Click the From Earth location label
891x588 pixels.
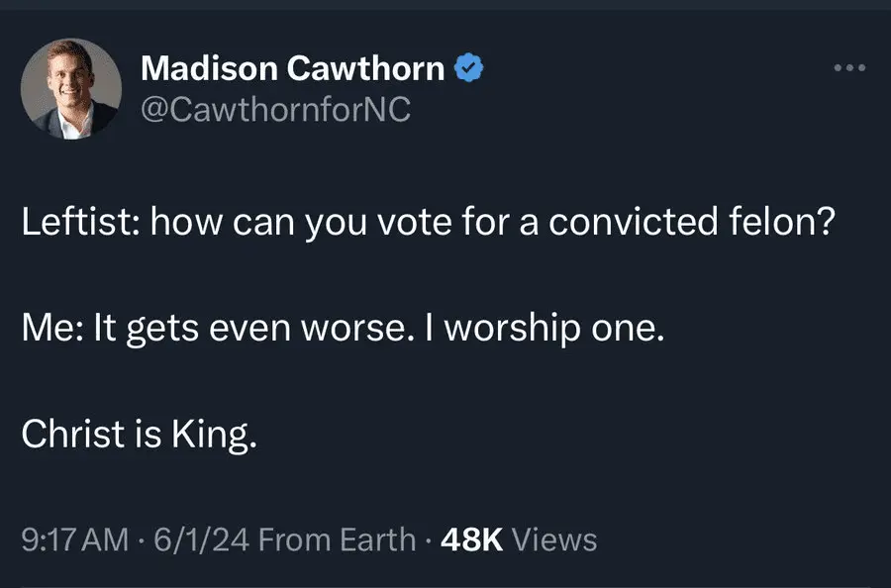[x=341, y=539]
